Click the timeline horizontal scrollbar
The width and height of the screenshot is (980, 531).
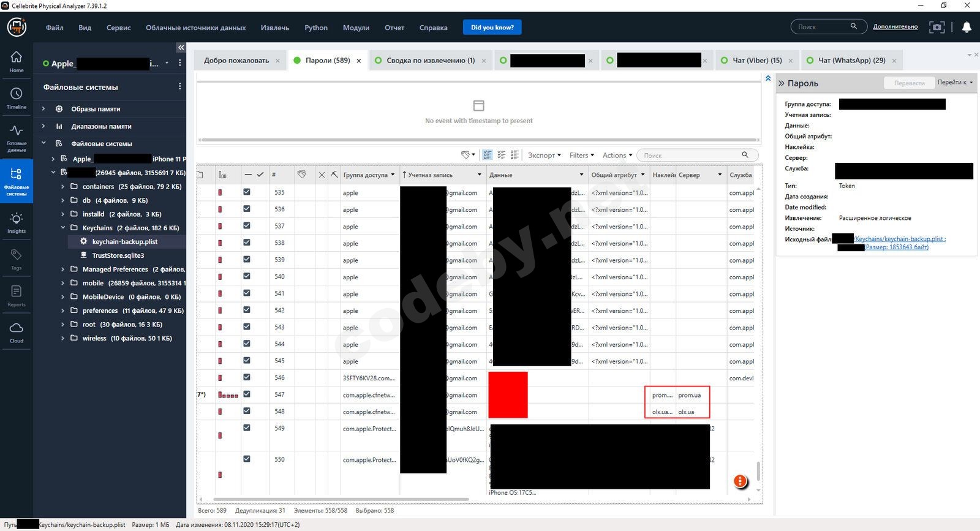tap(478, 140)
